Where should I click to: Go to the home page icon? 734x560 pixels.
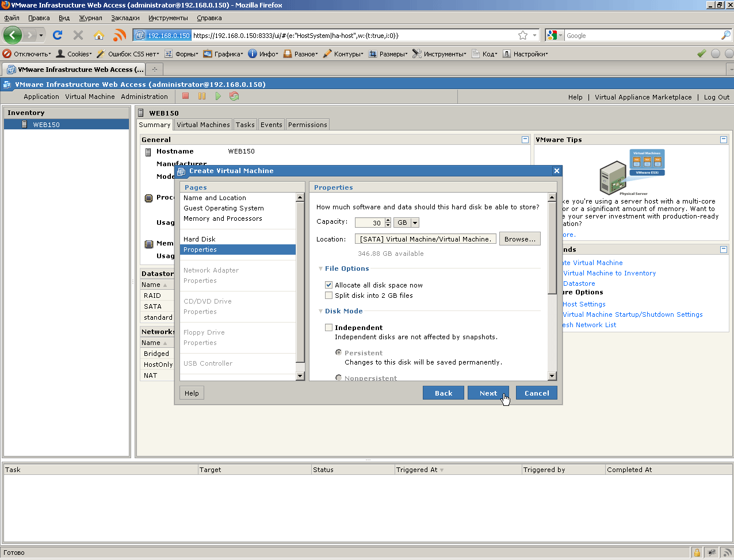point(99,35)
